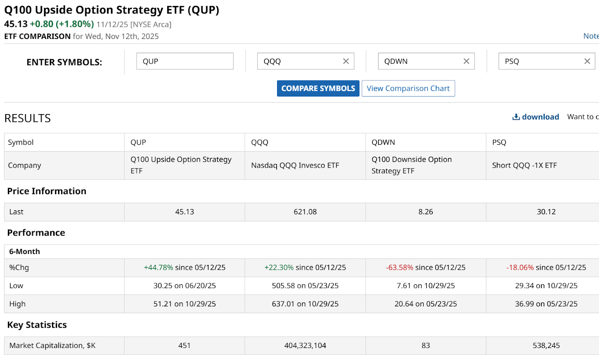Click the QQQ symbol cell in results
Viewport: 599px width, 364px height.
click(x=259, y=143)
